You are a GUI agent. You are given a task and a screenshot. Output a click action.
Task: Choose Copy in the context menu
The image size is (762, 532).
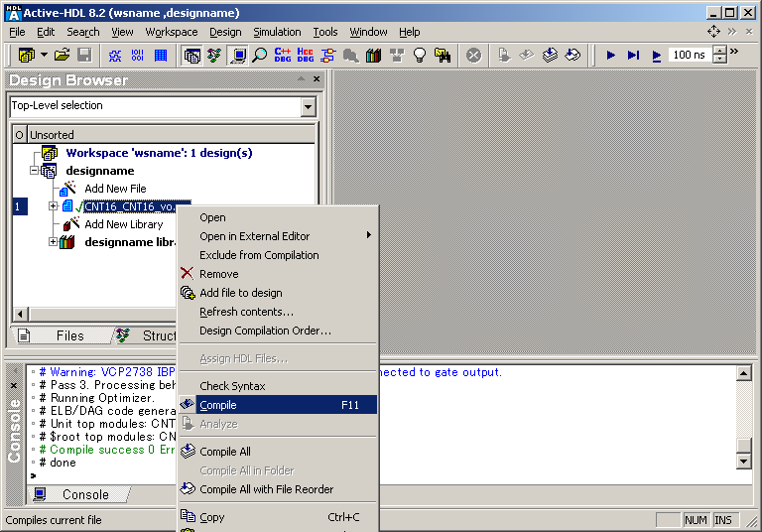[x=278, y=517]
